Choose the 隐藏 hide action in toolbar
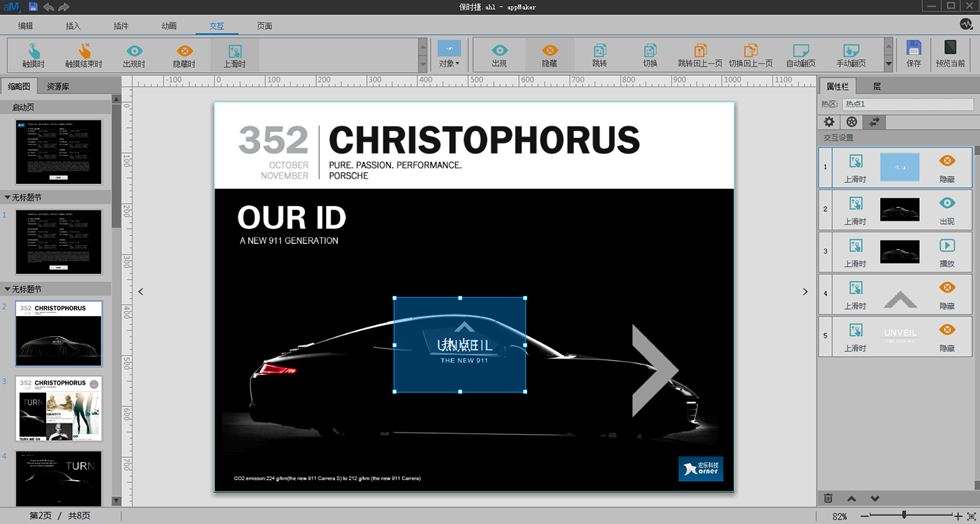 coord(549,56)
